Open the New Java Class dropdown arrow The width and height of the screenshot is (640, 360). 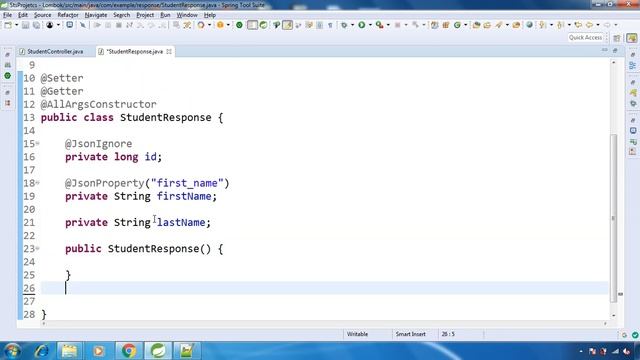tap(466, 25)
